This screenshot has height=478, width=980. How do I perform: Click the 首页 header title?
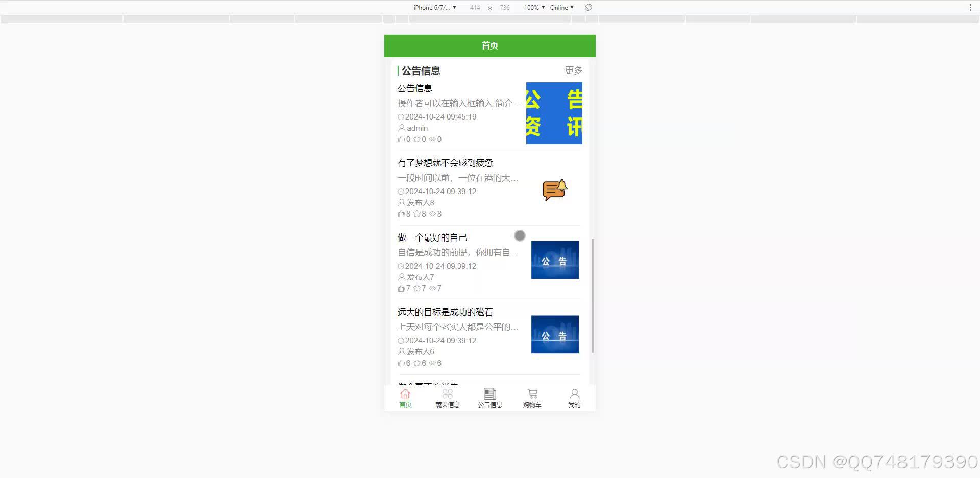[490, 45]
